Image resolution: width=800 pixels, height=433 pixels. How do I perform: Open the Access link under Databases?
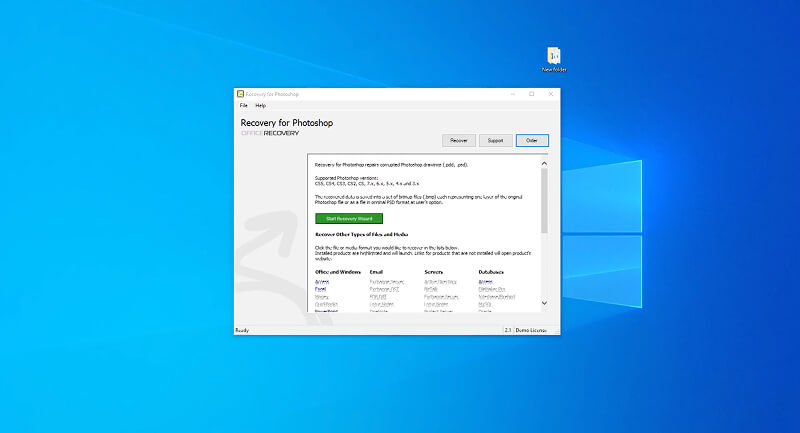485,281
